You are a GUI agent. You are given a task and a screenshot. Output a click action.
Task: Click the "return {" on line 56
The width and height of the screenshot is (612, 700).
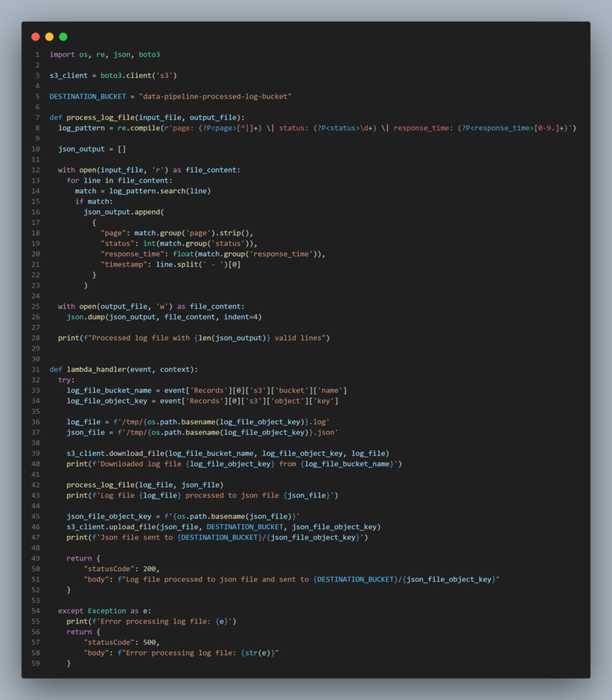(83, 632)
